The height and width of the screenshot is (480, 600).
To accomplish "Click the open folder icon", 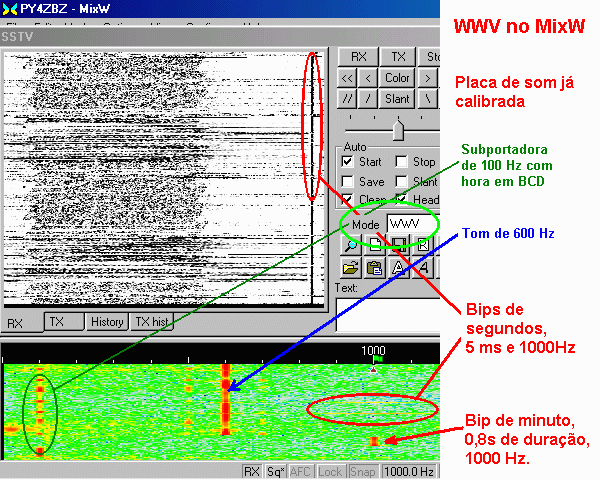I will [351, 268].
